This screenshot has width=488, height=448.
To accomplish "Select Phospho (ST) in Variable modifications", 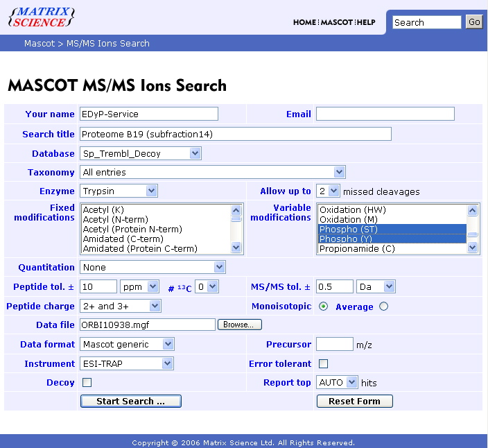I will (392, 229).
